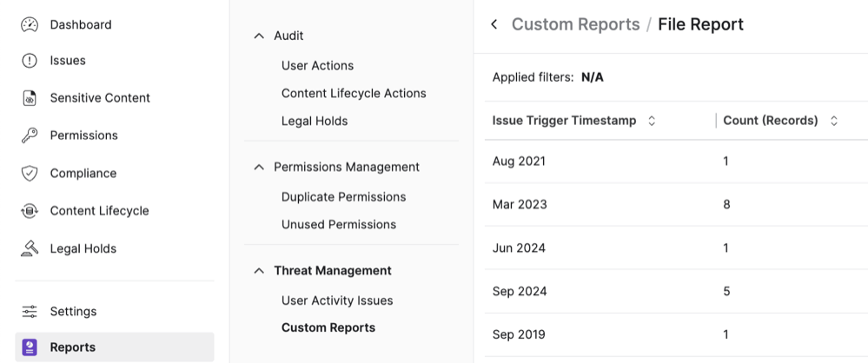Click the Permissions key icon
This screenshot has height=363, width=868.
30,135
